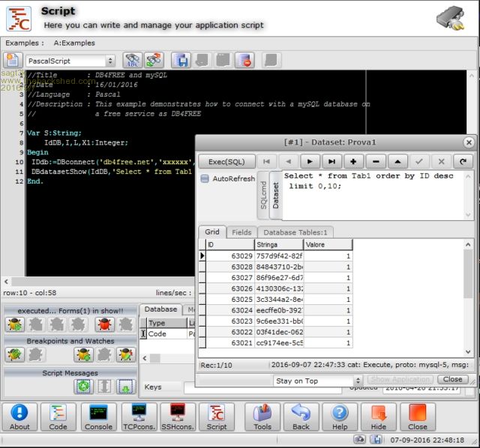480x448 pixels.
Task: Open the Console from the bottom toolbar
Action: pos(97,417)
